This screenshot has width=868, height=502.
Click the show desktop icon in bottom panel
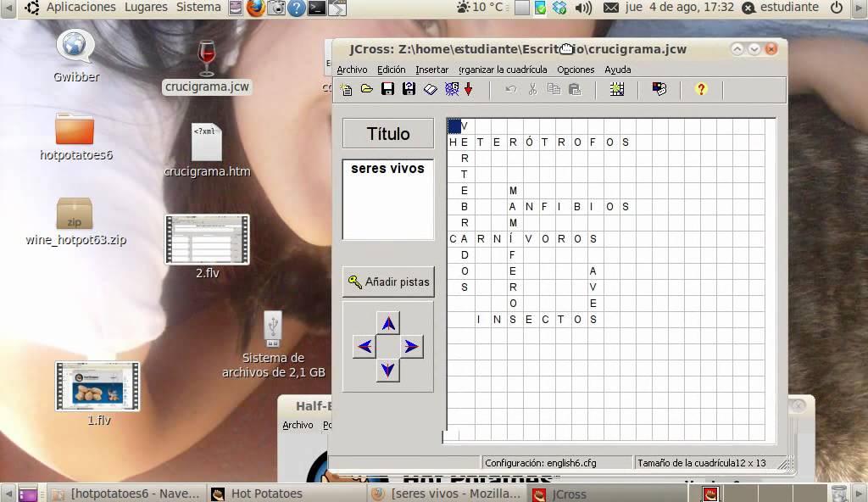[28, 494]
